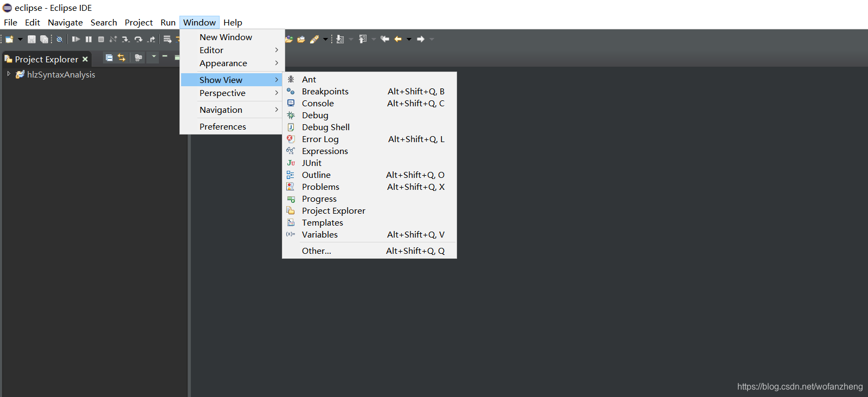Expand the Navigation submenu
Screen dimensions: 868x397
[x=232, y=110]
